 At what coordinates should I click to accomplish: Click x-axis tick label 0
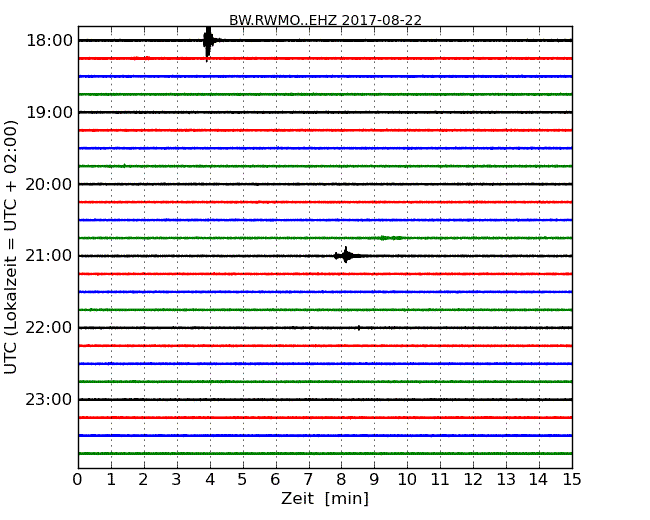pos(78,479)
